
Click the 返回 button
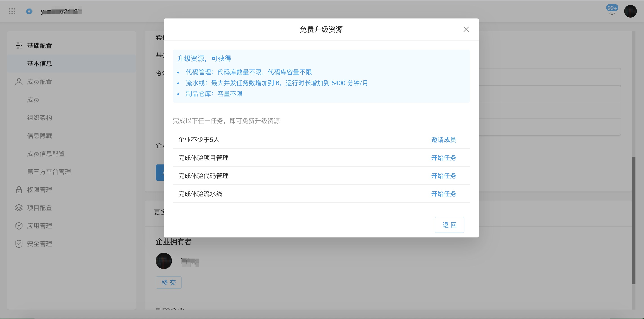(449, 225)
